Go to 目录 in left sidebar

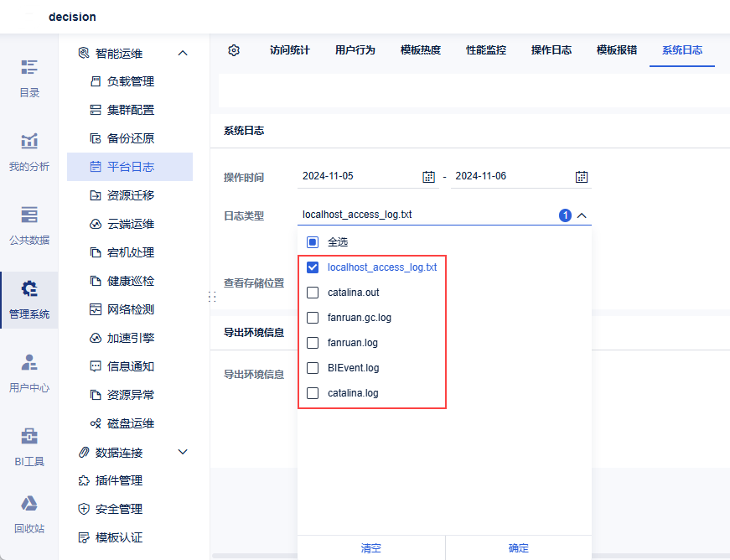coord(29,79)
